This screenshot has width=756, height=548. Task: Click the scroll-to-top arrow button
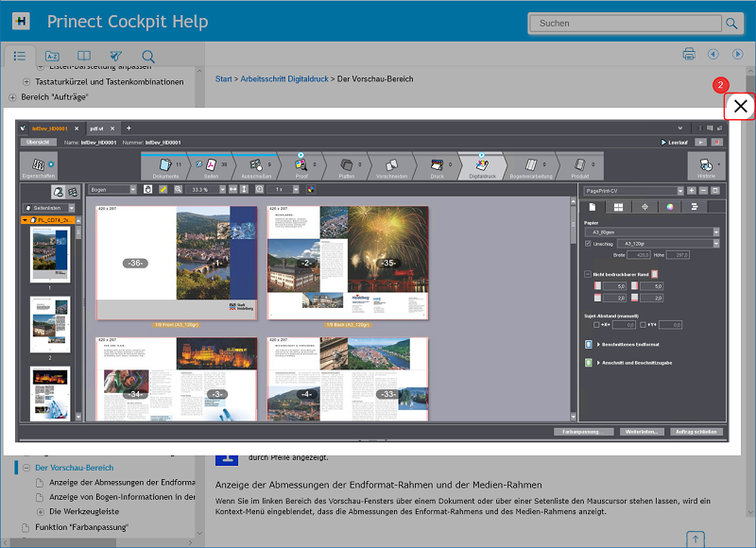[x=696, y=539]
